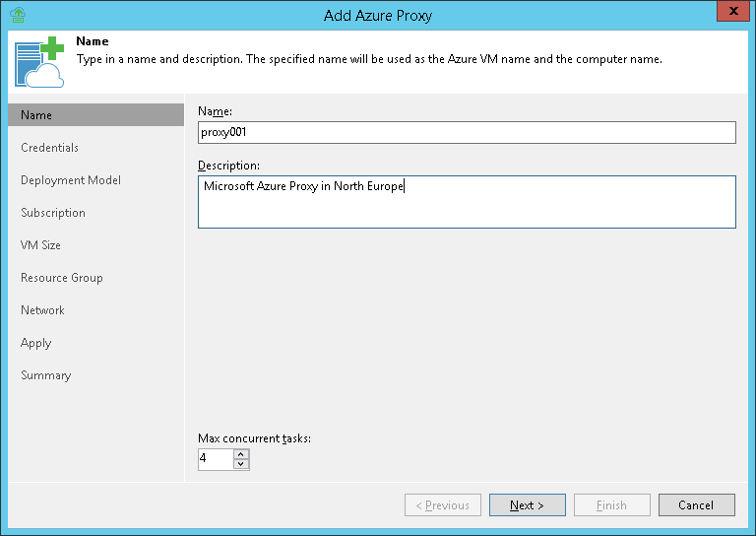
Task: Select the Apply step in the sidebar
Action: 35,343
